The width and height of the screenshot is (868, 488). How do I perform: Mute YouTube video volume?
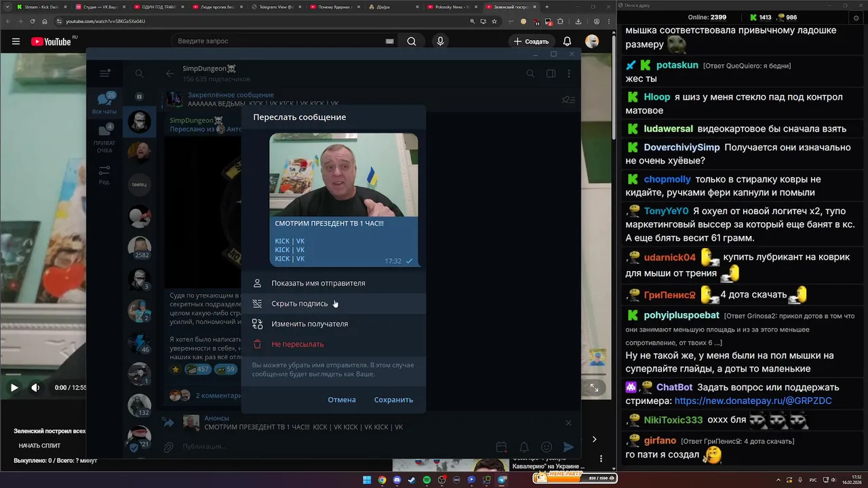click(35, 388)
